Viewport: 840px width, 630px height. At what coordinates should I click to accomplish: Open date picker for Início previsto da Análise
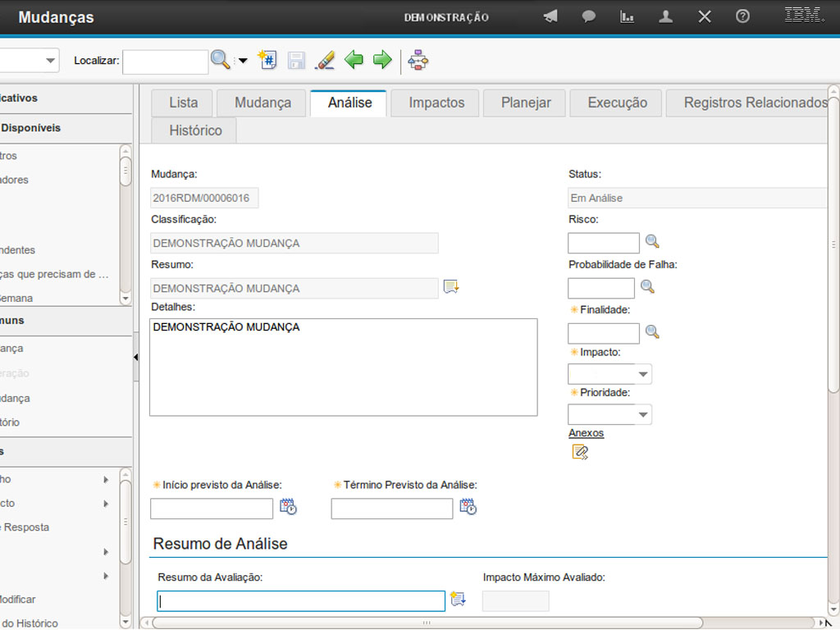[x=288, y=507]
